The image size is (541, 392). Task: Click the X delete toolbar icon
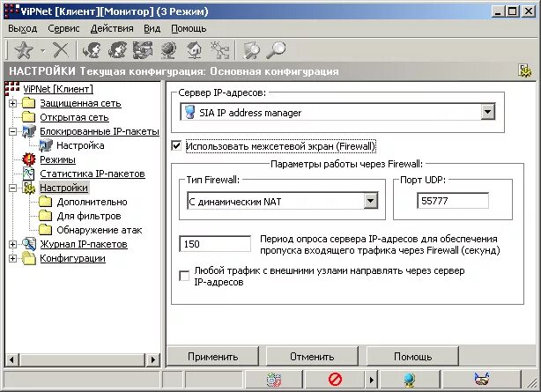pos(61,50)
